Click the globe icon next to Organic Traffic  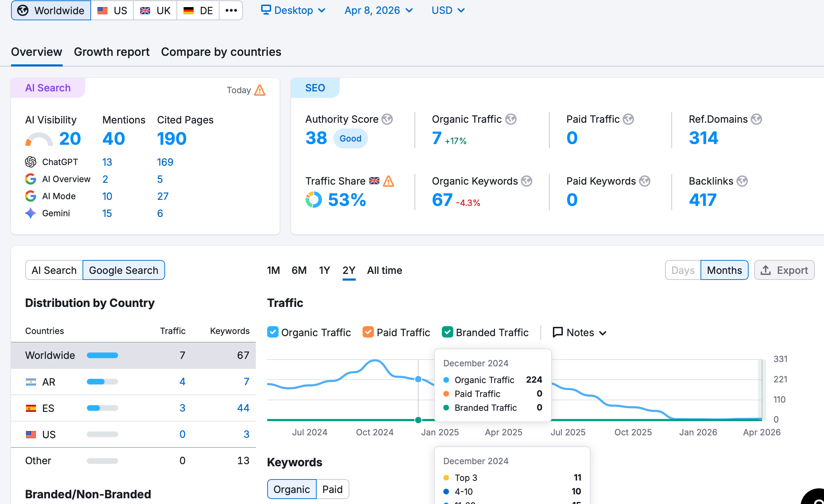tap(511, 119)
